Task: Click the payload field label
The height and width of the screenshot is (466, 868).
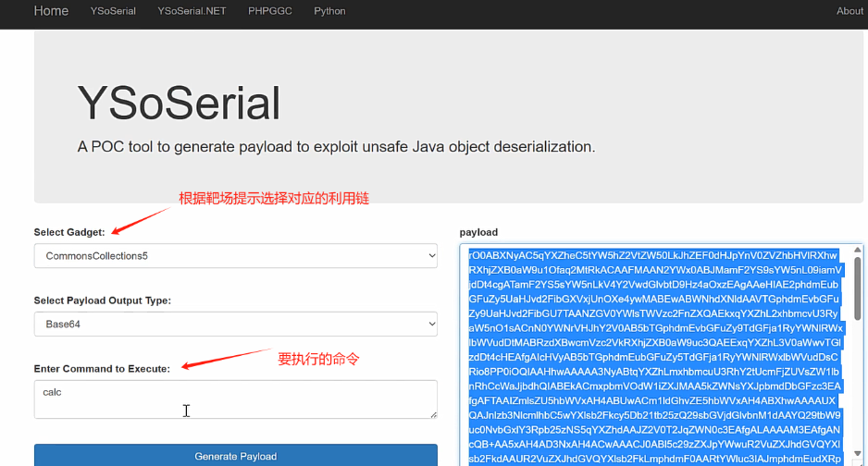Action: coord(478,232)
